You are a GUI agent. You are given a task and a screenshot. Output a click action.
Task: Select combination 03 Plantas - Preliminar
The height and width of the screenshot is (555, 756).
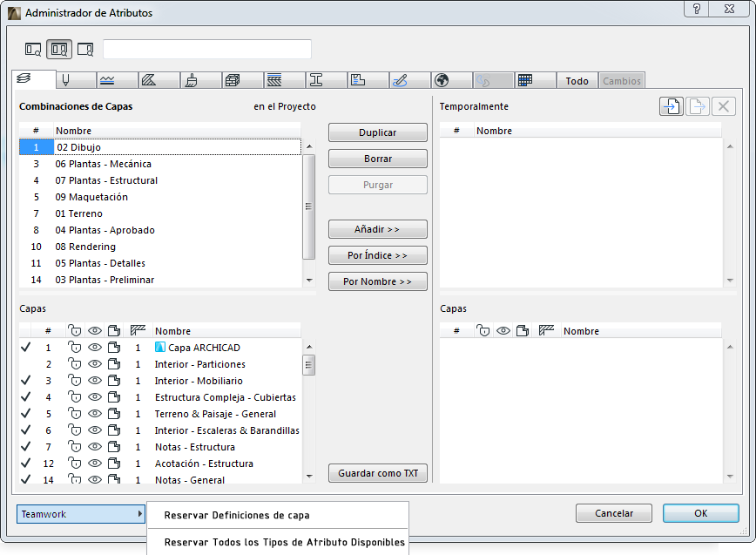coord(160,280)
